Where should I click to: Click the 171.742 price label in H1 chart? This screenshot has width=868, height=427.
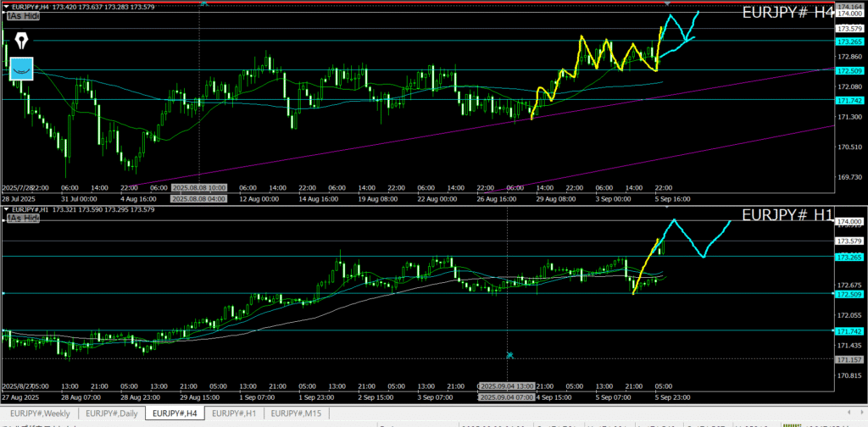click(x=849, y=331)
